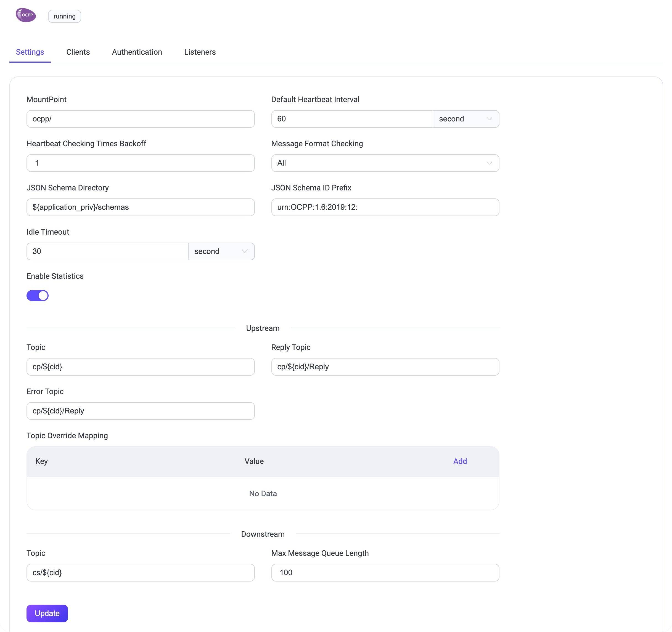Viewport: 672px width, 632px height.
Task: Click the running status badge
Action: (x=64, y=16)
